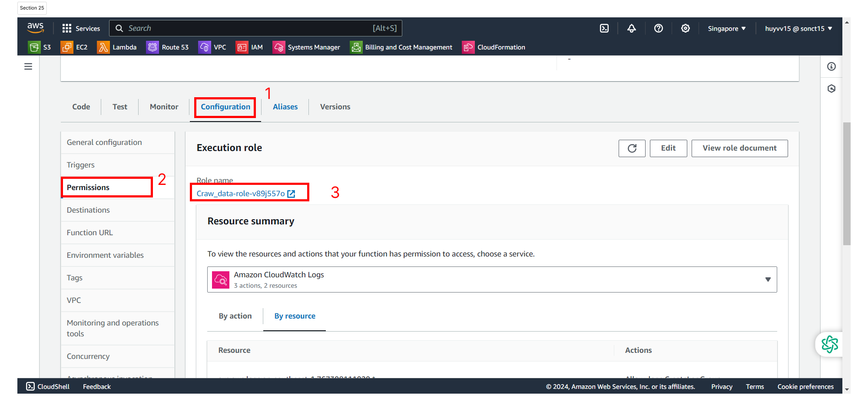This screenshot has width=868, height=411.
Task: Expand the Amazon CloudWatch Logs service selector
Action: pyautogui.click(x=492, y=279)
